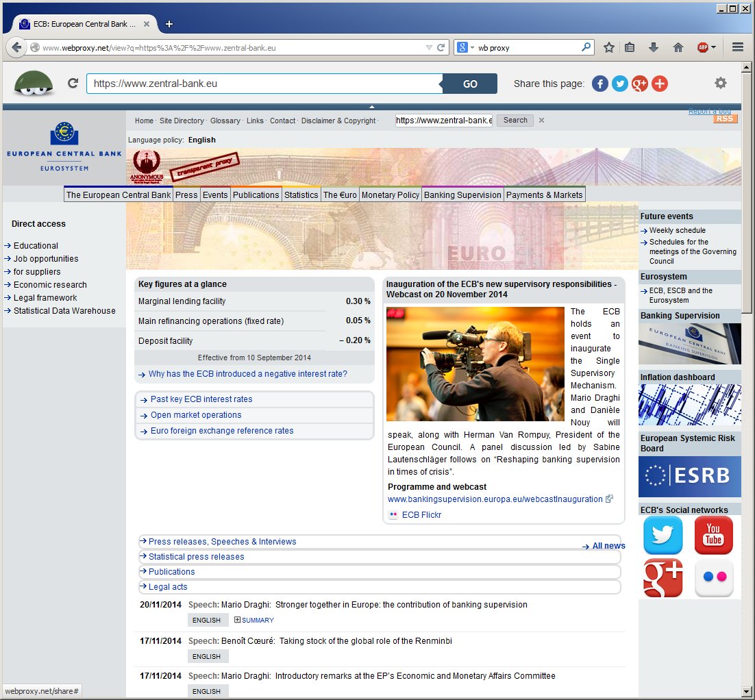The width and height of the screenshot is (755, 700).
Task: Open Statistical Data Warehouse link
Action: 64,310
